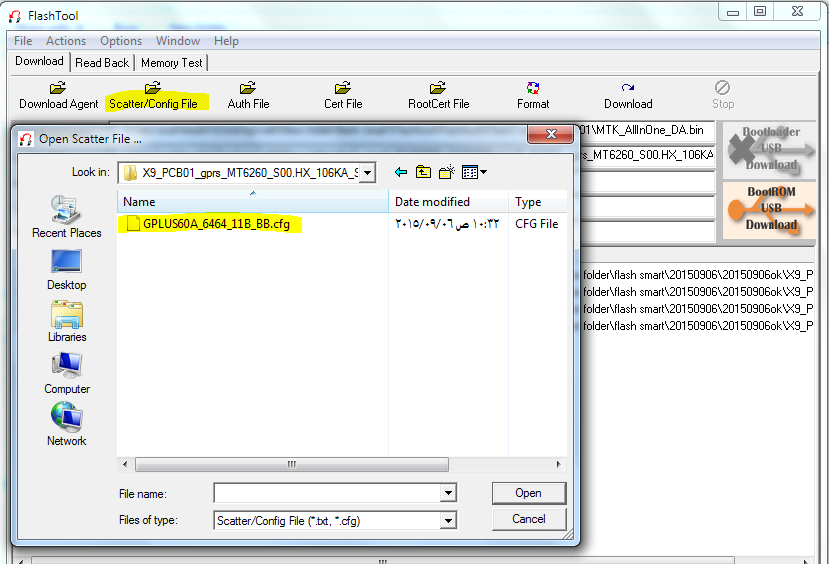Pick the RootCert File toolbar button
This screenshot has width=829, height=564.
pos(438,96)
